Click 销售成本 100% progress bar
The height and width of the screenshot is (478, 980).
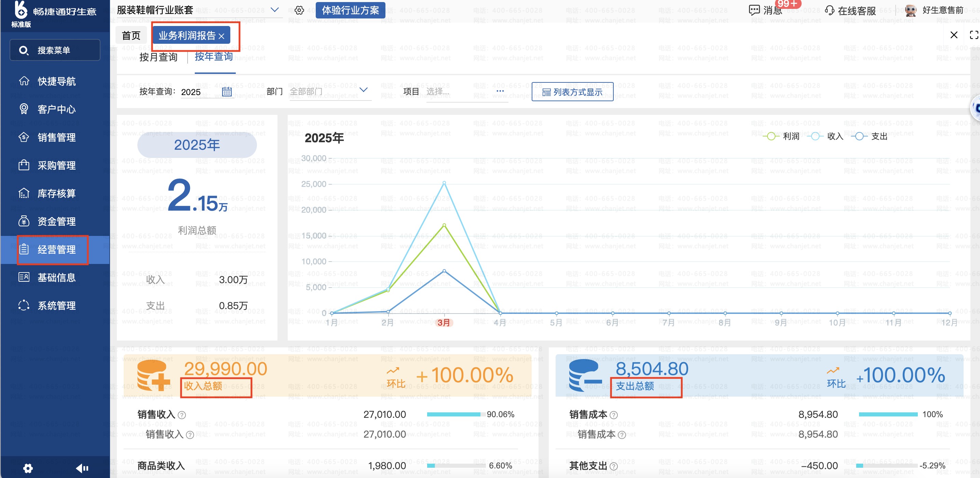888,414
